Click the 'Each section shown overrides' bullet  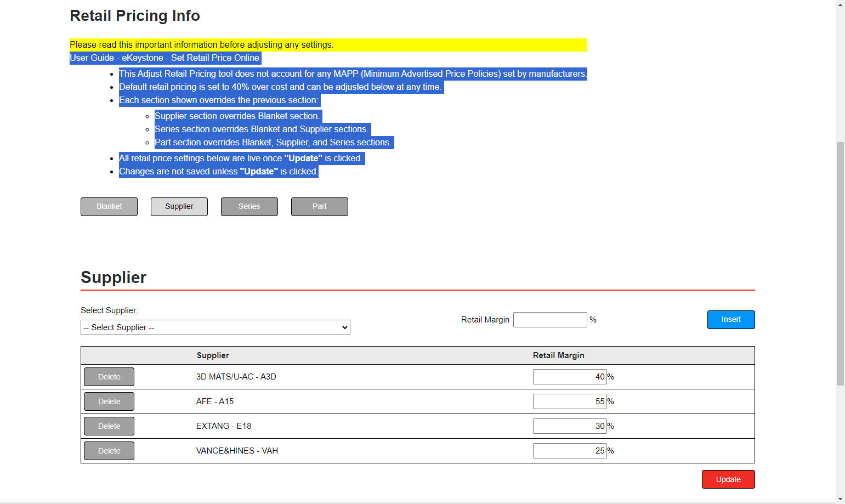[x=218, y=100]
